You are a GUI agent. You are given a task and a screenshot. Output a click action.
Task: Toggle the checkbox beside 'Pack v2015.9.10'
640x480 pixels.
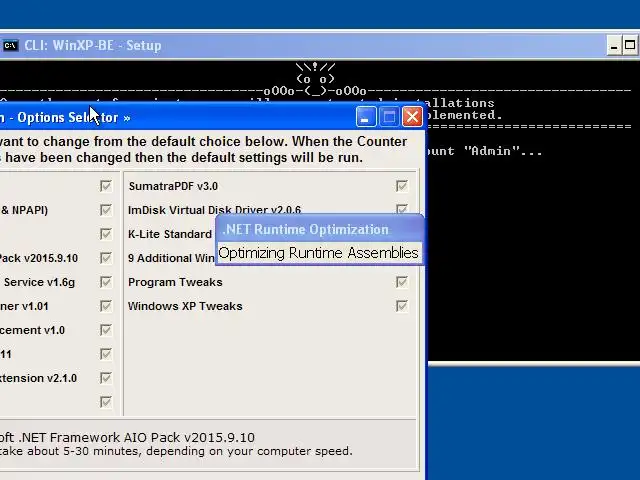(106, 258)
